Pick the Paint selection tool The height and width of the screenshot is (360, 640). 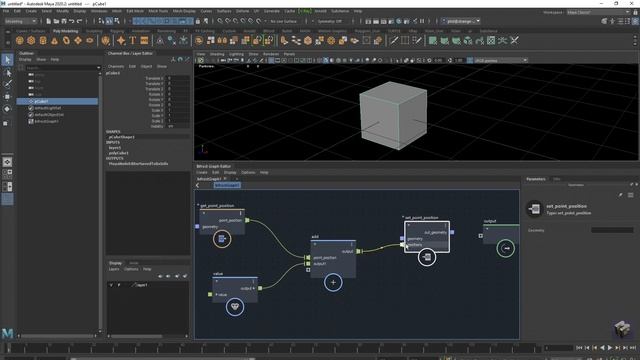(7, 84)
